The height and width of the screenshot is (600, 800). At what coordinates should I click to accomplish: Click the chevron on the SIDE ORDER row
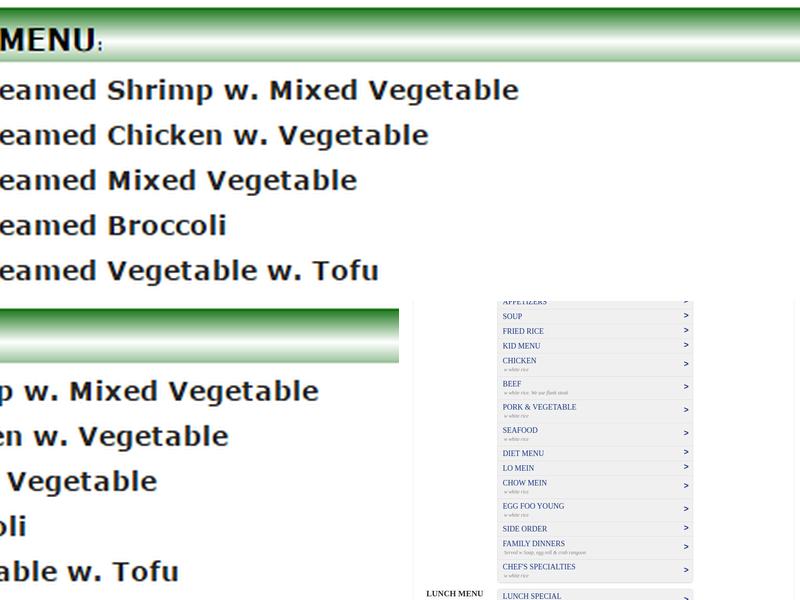tap(686, 528)
